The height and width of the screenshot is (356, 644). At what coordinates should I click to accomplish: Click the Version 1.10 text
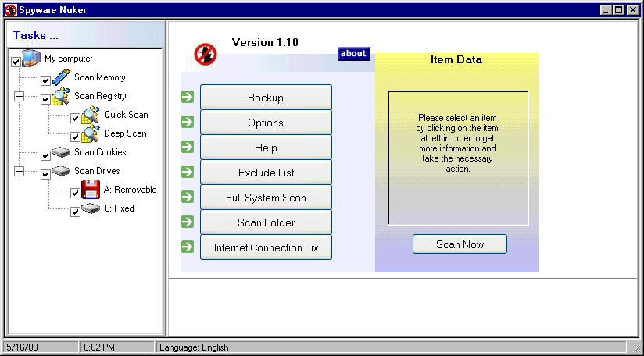point(265,42)
